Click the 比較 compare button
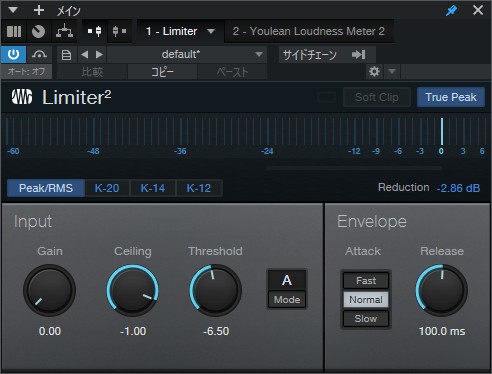Screen dimensions: 492x374 [92, 72]
